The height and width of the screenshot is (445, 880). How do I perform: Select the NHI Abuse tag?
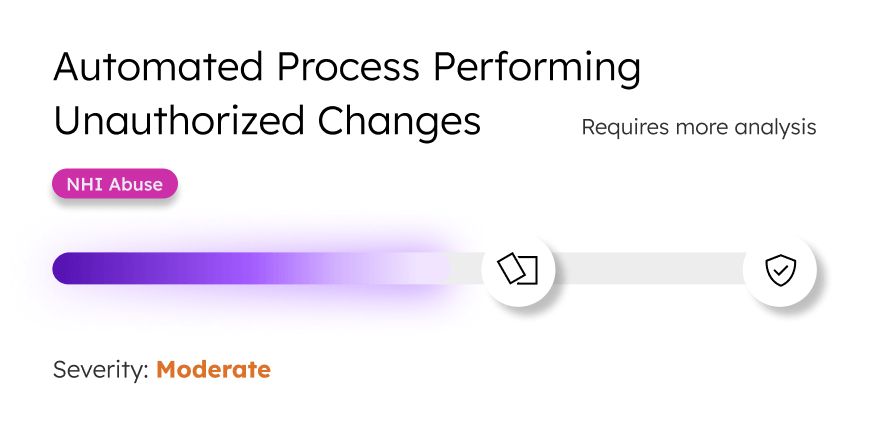[x=114, y=184]
